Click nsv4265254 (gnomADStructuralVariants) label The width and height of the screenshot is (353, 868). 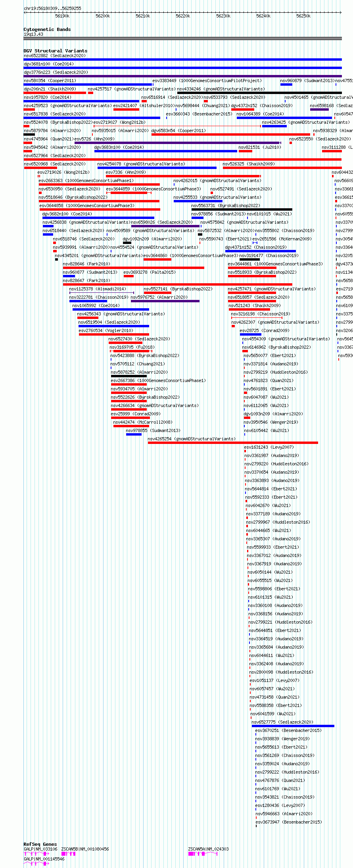click(192, 439)
